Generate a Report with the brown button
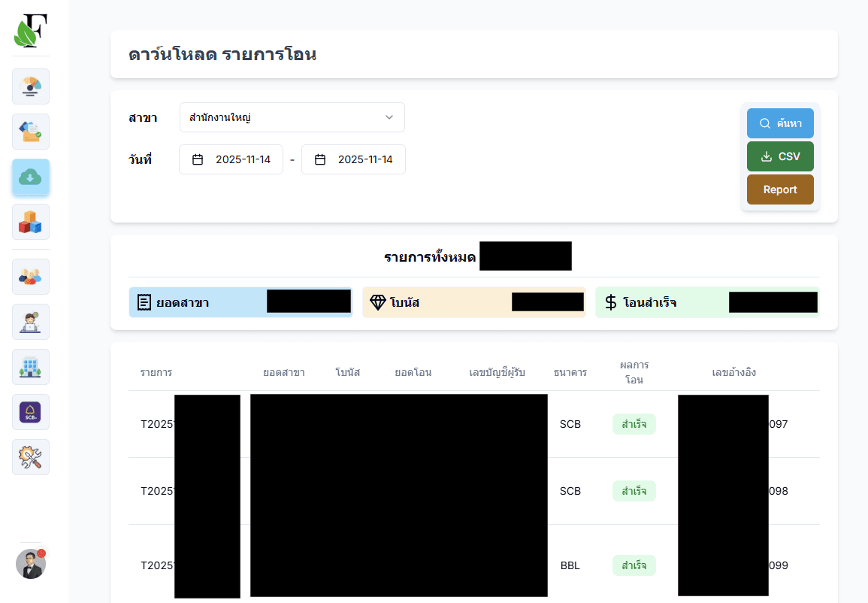Screen dimensions: 868x603 pos(780,189)
